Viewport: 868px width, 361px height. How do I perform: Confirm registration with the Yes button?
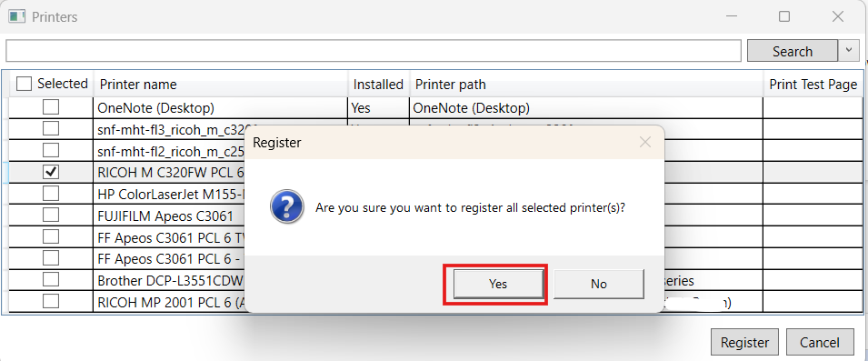pyautogui.click(x=498, y=284)
